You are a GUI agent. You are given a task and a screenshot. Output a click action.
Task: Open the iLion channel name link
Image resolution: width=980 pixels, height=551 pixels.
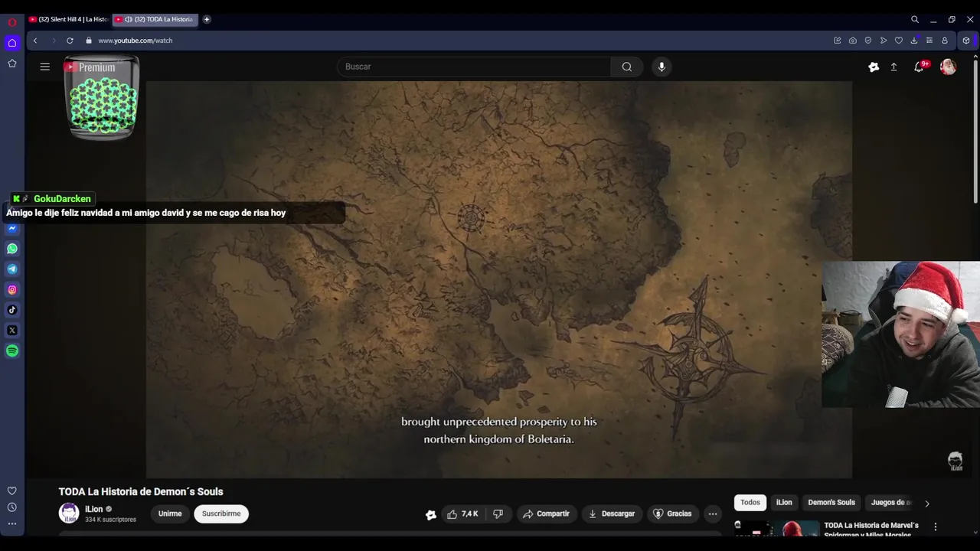point(93,509)
